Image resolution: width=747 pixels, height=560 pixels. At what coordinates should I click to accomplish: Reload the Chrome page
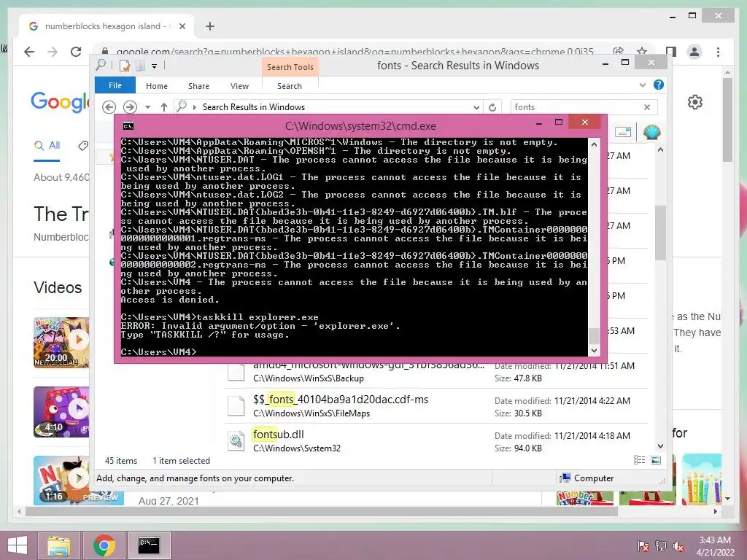point(75,52)
